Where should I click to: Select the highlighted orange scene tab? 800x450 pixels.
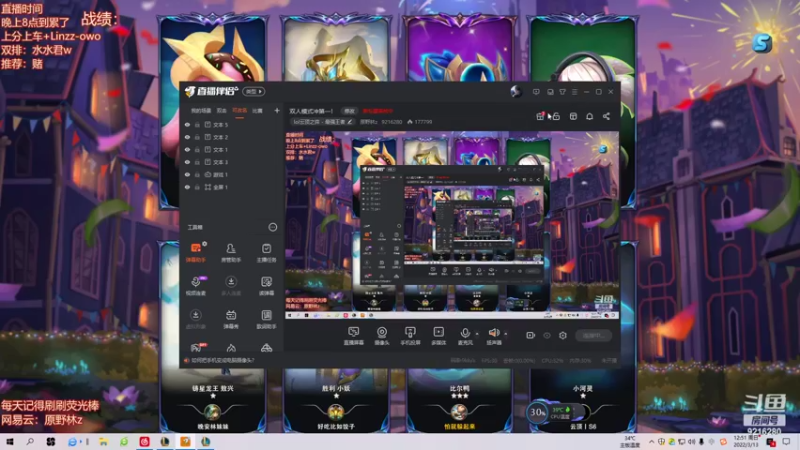pos(239,111)
